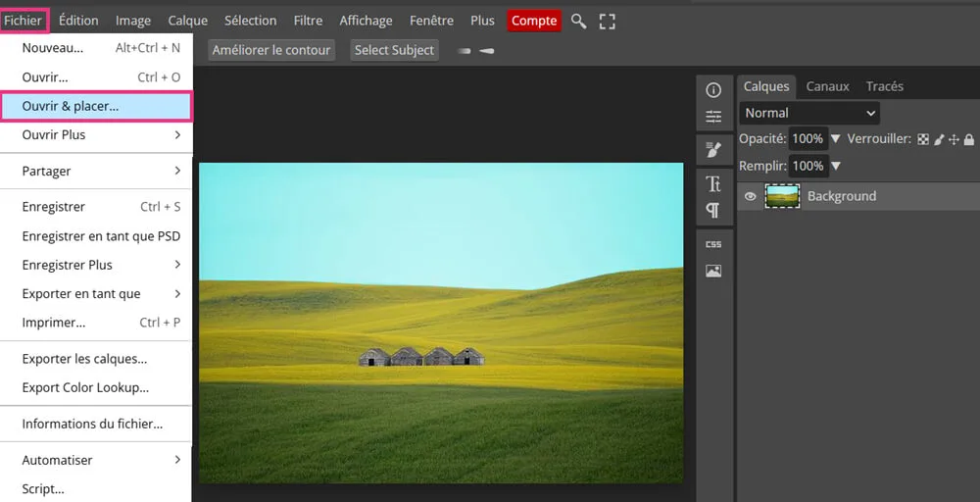Toggle lock transparent pixels checkerboard icon
The width and height of the screenshot is (980, 502).
(x=923, y=139)
